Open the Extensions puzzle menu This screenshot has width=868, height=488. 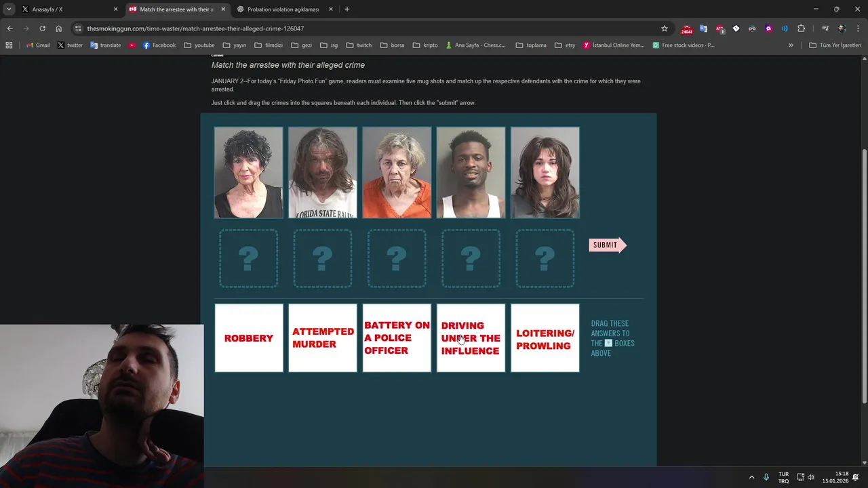tap(802, 28)
